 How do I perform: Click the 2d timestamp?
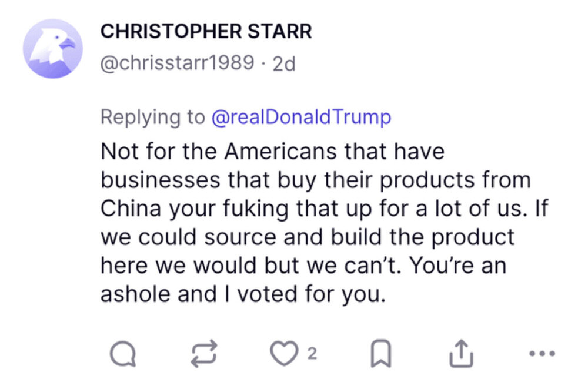pyautogui.click(x=285, y=63)
